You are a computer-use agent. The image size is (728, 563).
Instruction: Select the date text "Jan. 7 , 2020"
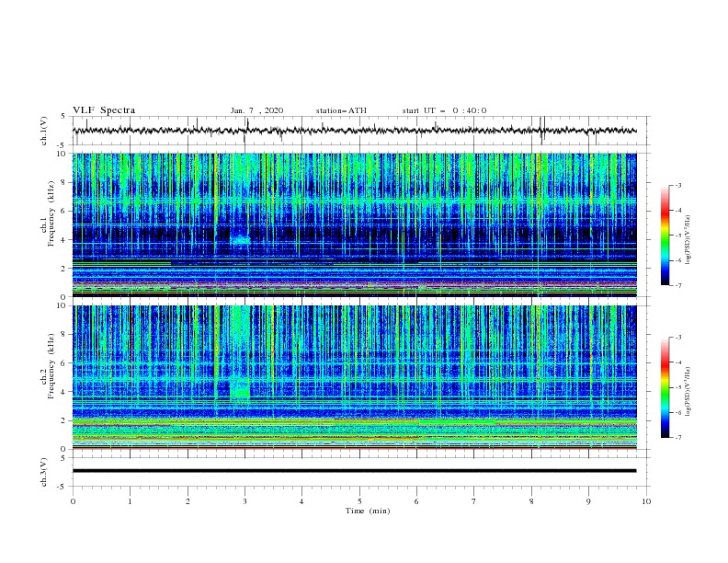pos(256,110)
